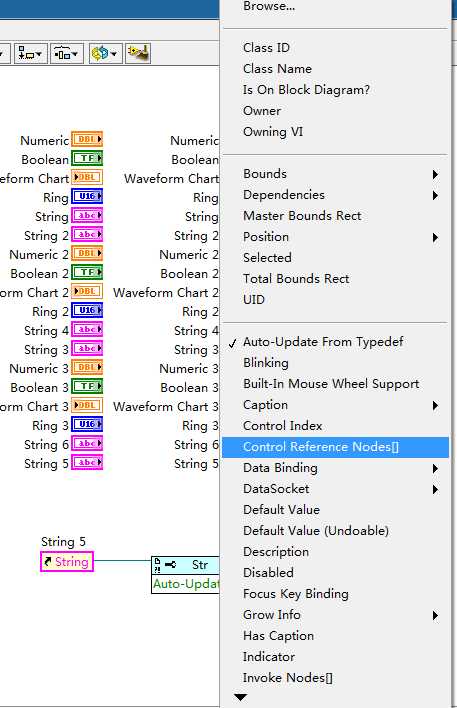Expand the Data Binding submenu

[335, 468]
